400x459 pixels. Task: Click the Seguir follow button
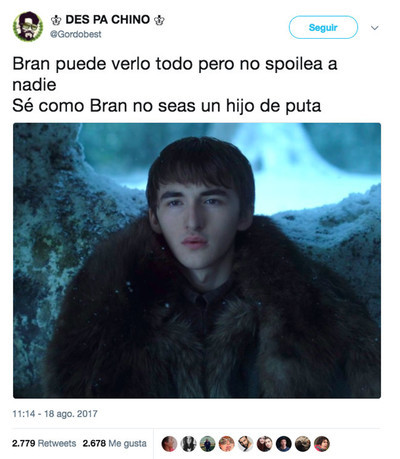coord(323,27)
